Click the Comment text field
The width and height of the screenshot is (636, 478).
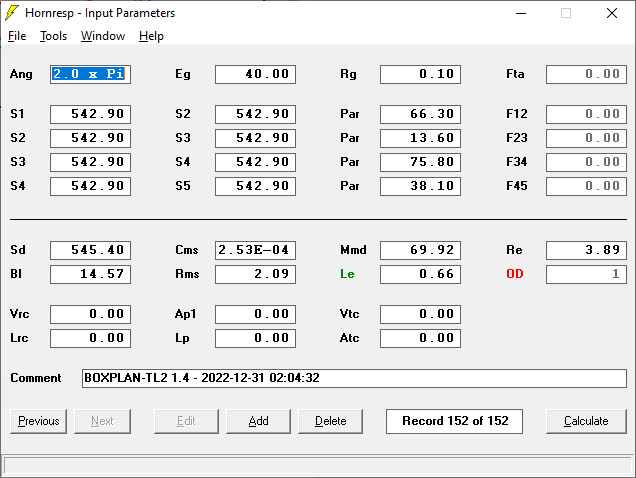[354, 378]
